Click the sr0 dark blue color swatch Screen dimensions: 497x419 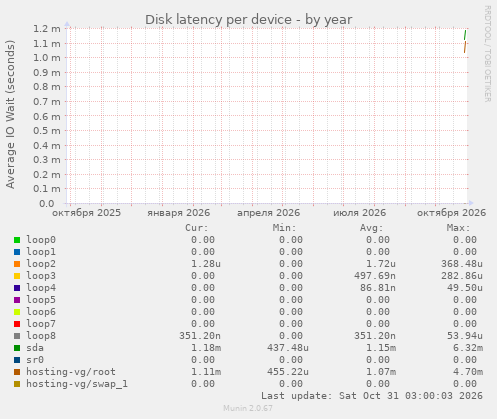(x=17, y=360)
